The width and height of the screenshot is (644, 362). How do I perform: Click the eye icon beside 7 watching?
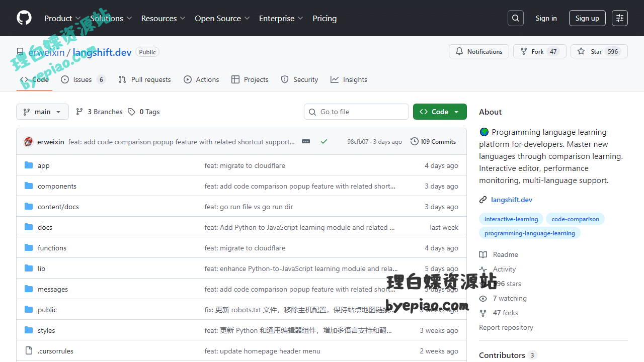[x=483, y=298]
